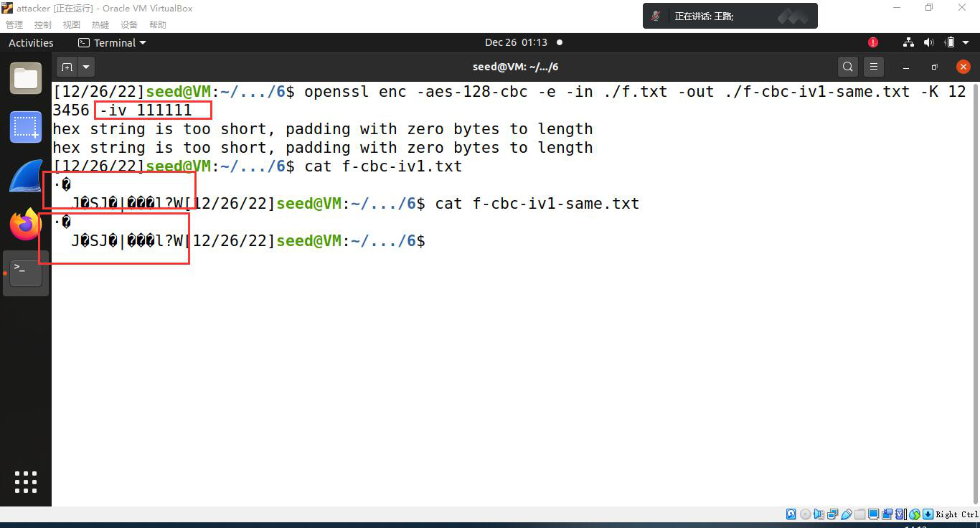The width and height of the screenshot is (980, 528).
Task: Open VirtualBox 控制 menu
Action: tap(42, 24)
